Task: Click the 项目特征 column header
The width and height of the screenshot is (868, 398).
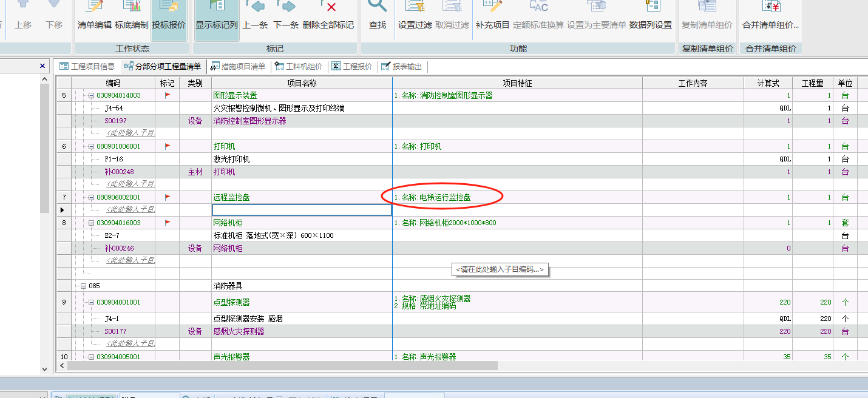Action: [x=517, y=83]
